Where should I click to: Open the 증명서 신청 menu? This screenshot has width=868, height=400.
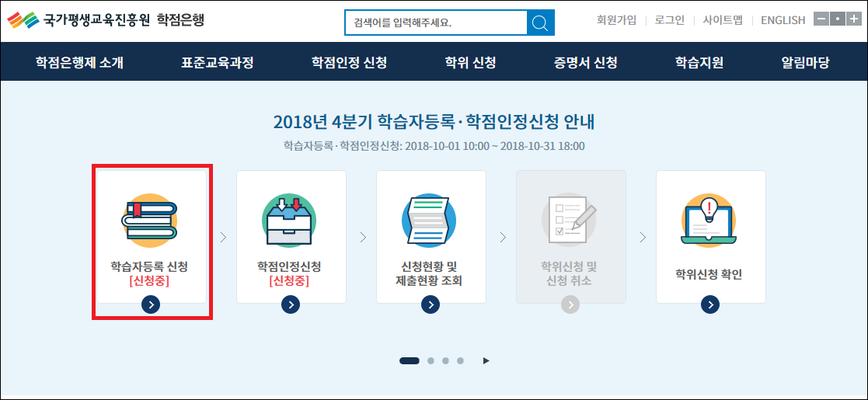586,63
